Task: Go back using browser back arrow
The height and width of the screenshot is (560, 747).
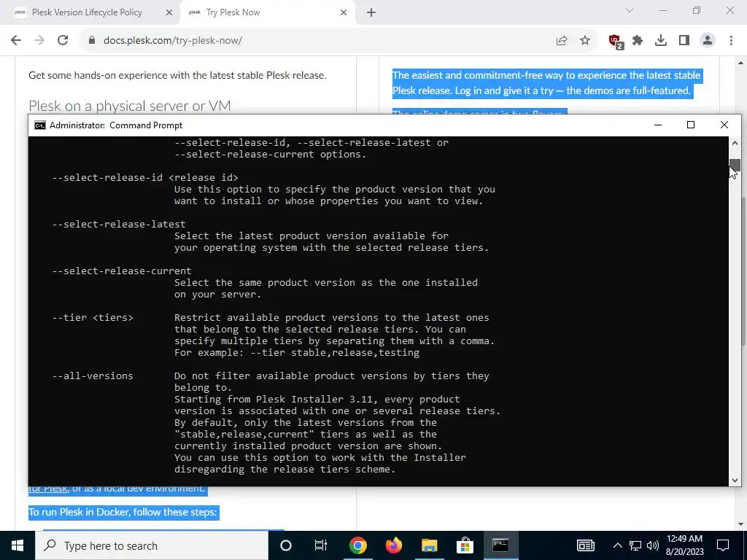Action: point(16,41)
